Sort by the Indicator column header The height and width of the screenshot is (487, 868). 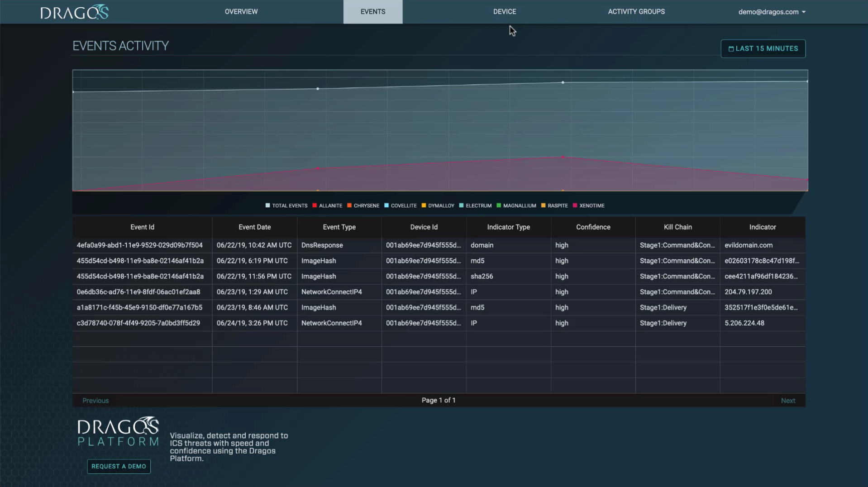pos(763,227)
